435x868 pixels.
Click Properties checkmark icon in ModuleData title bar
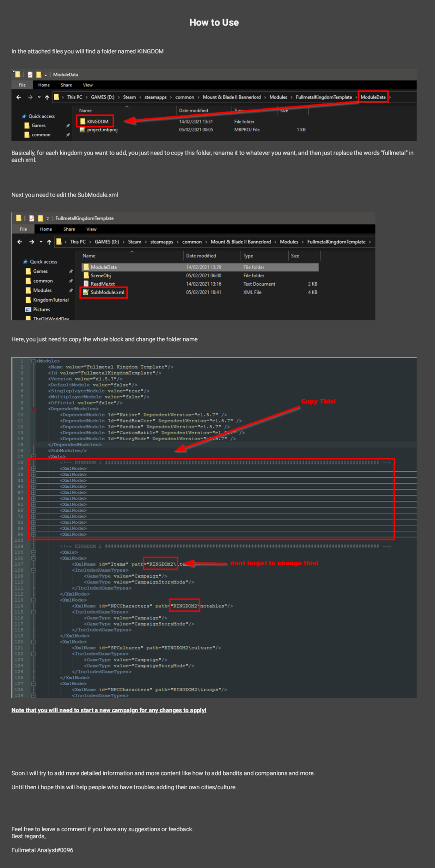[30, 74]
